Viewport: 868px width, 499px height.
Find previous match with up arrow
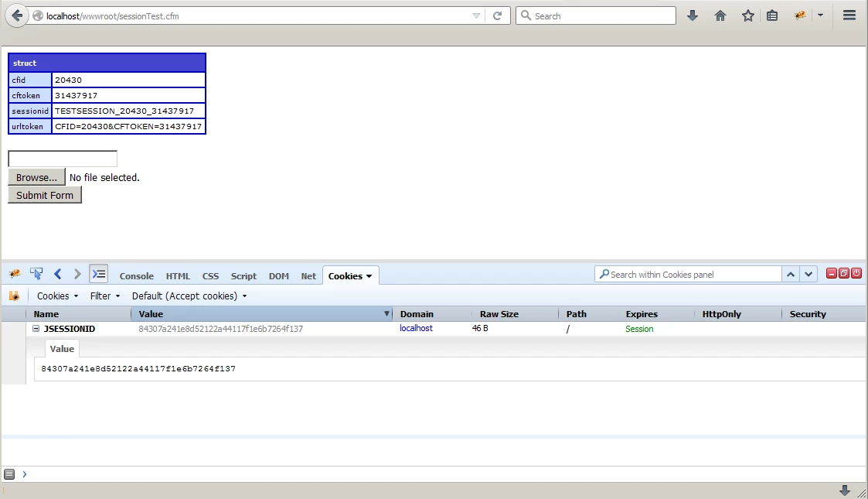point(791,274)
